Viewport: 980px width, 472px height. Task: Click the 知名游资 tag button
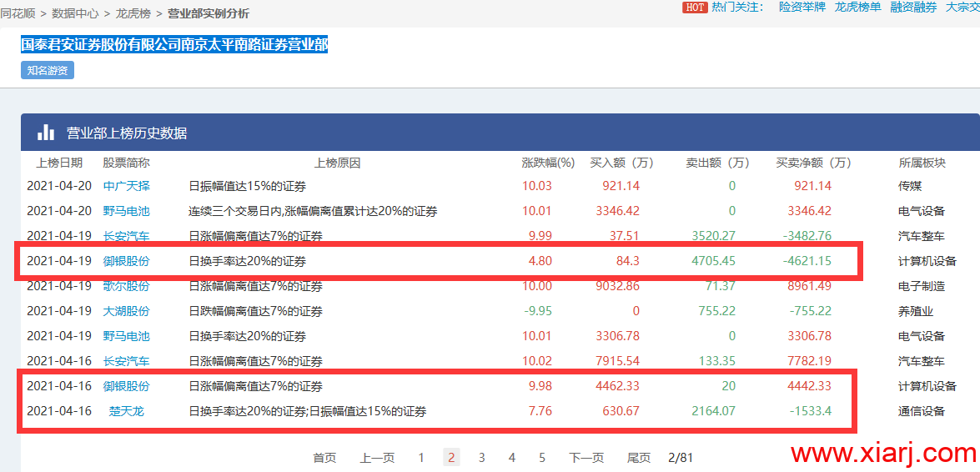pyautogui.click(x=48, y=70)
